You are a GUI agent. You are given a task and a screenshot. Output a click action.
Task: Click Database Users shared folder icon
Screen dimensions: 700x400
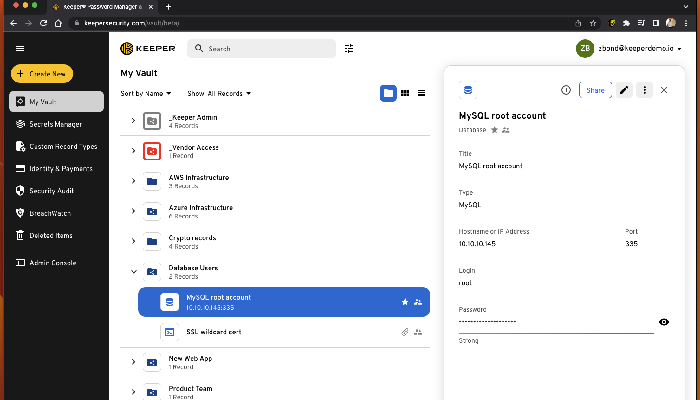pos(152,271)
